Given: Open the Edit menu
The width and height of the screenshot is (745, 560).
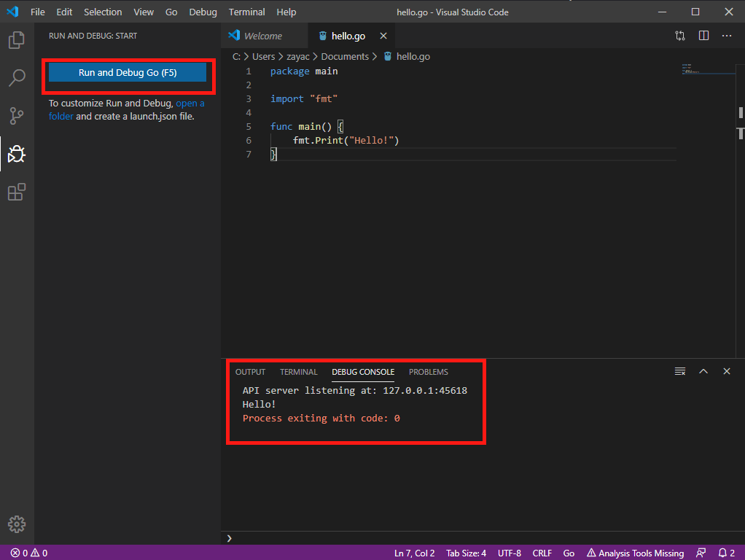Looking at the screenshot, I should tap(64, 12).
